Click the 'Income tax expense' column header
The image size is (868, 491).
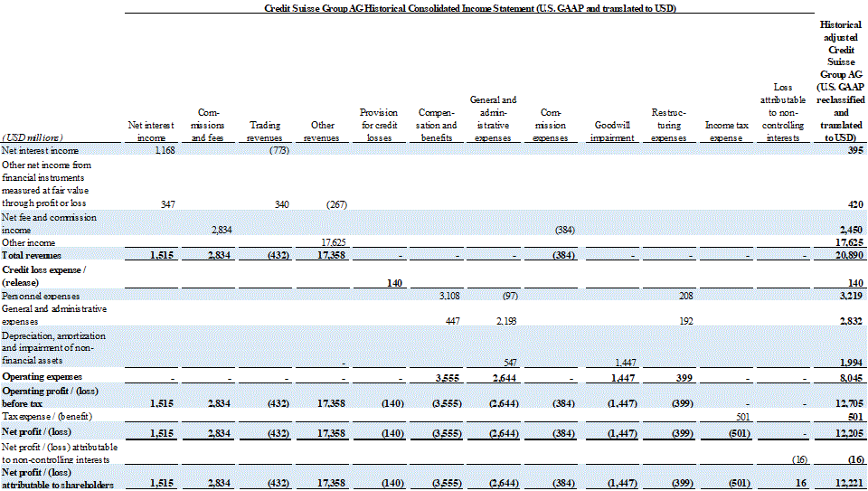coord(726,131)
